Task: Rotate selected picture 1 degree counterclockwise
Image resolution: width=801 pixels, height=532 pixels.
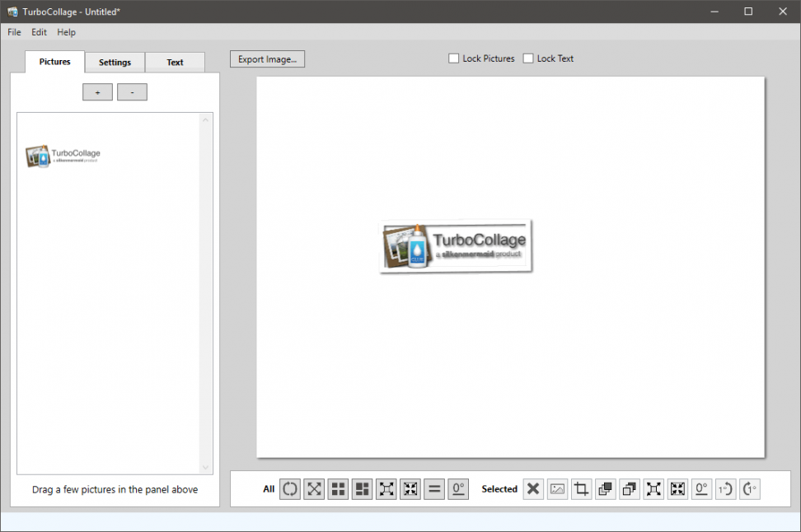Action: tap(725, 488)
